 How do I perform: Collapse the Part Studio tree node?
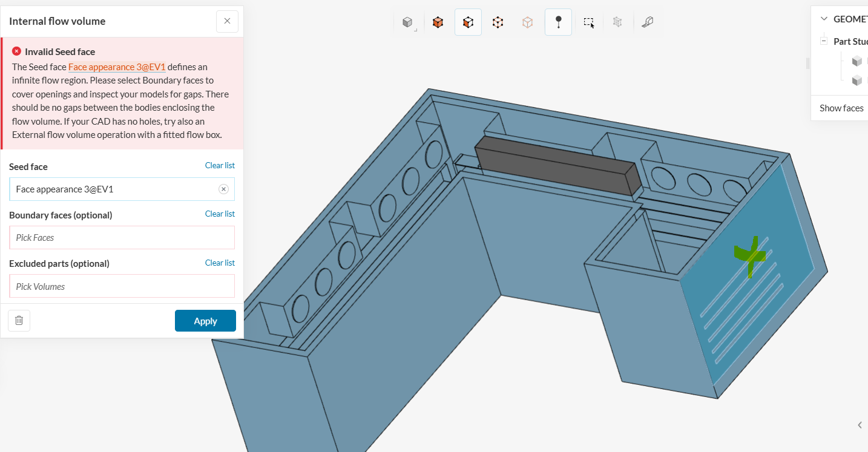[824, 42]
